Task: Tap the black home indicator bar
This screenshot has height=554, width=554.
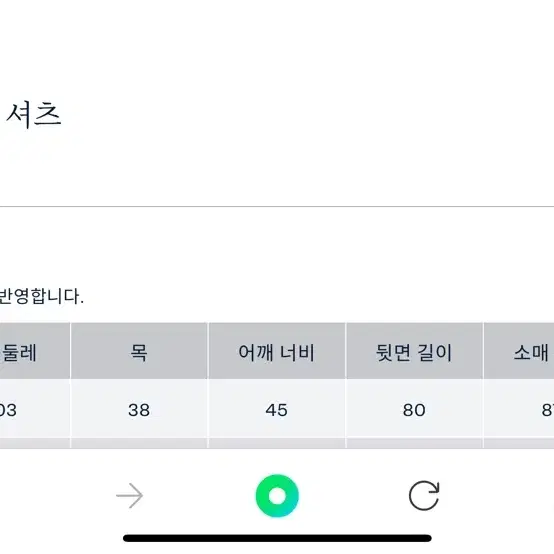Action: 277,538
